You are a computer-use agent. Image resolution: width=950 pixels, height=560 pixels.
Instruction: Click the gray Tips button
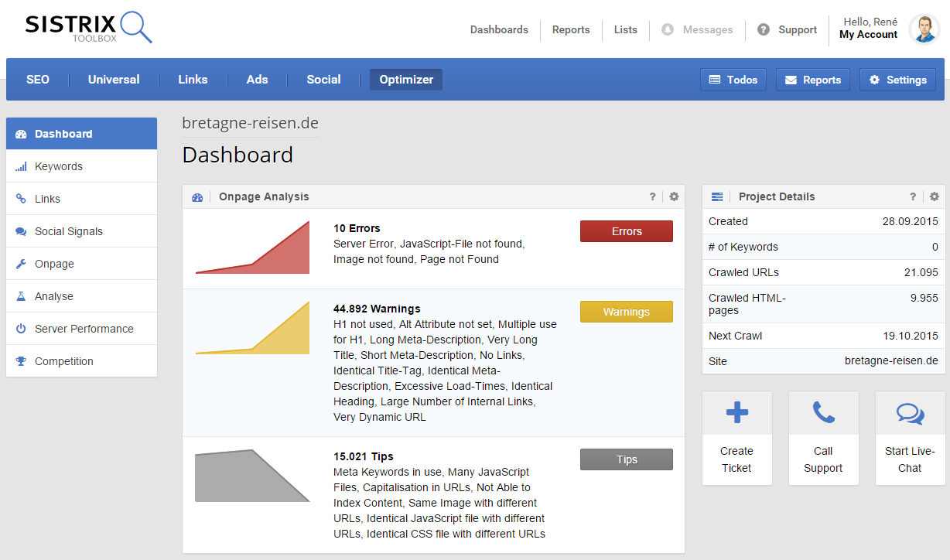click(x=626, y=459)
